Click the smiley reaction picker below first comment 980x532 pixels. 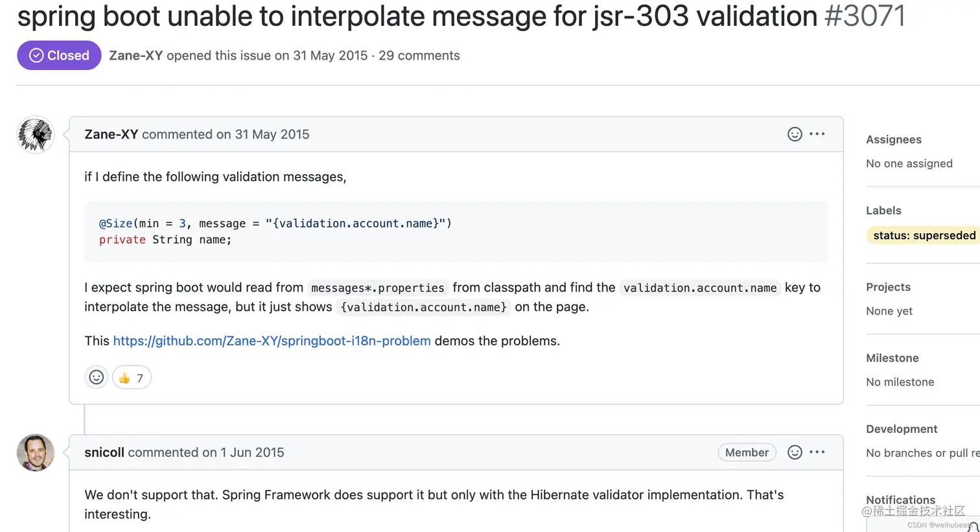point(97,377)
